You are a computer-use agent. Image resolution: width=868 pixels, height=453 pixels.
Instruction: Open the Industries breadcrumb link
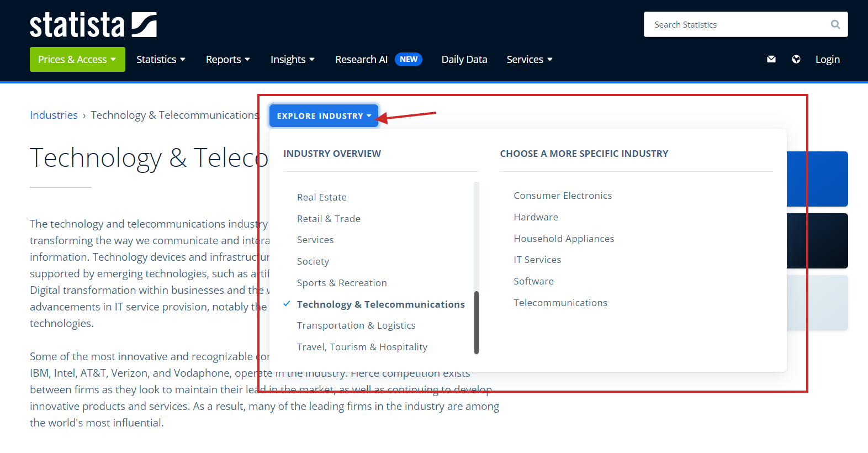pyautogui.click(x=54, y=115)
